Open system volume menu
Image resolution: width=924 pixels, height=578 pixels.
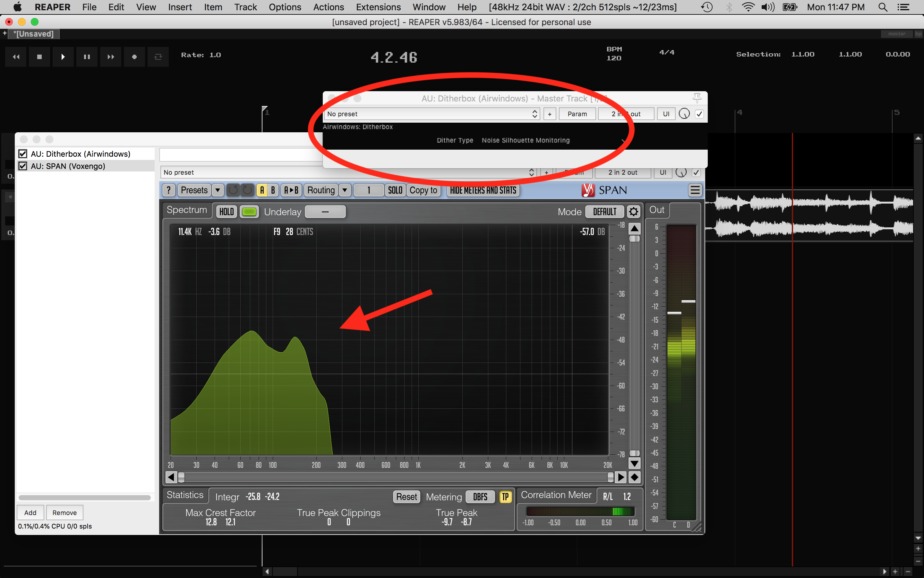coord(767,7)
